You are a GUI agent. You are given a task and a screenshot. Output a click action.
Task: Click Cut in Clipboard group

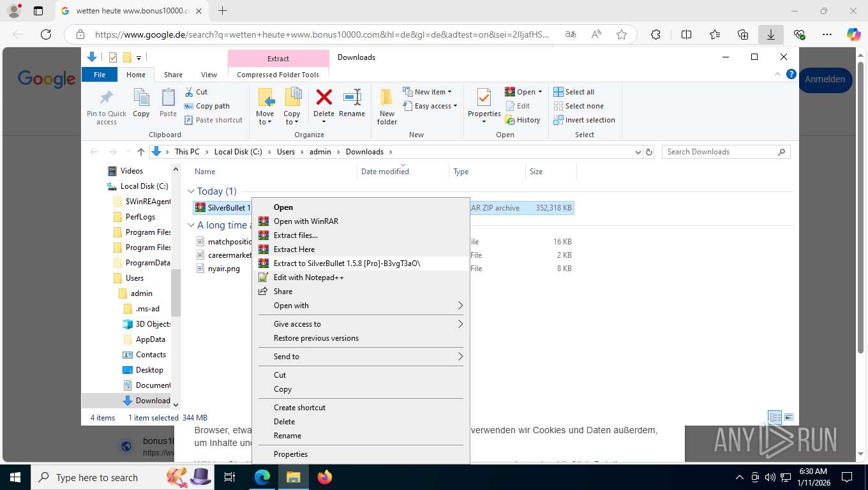(197, 92)
